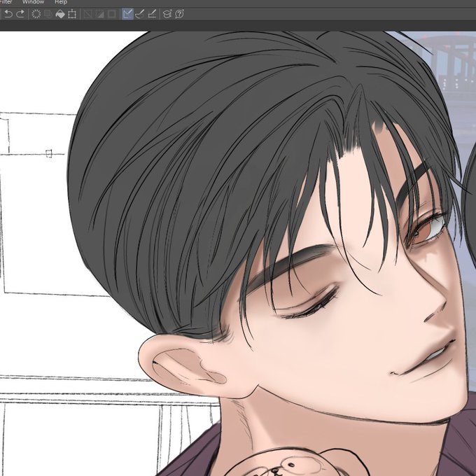This screenshot has width=476, height=476.
Task: Click the greyed Clear Outside Selection icon
Action: 48,14
